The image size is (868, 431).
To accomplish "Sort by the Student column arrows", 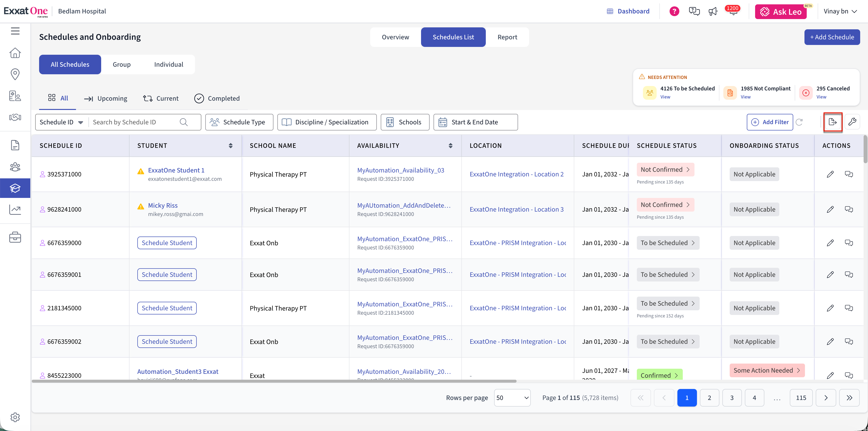I will [230, 146].
